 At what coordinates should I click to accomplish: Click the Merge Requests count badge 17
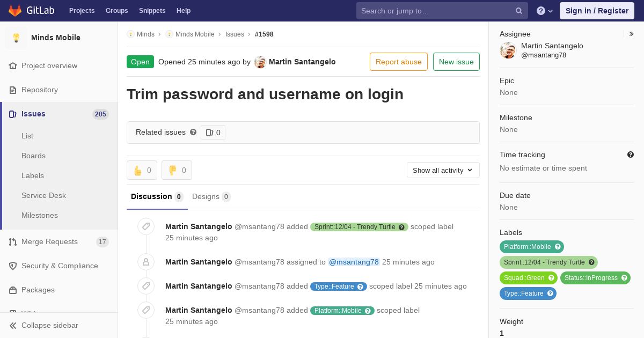[103, 242]
